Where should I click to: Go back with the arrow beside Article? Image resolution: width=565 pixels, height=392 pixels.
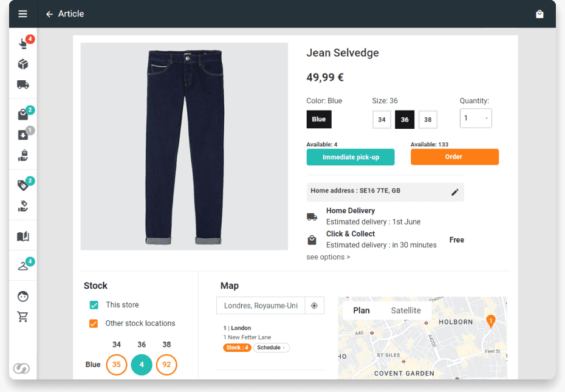coord(49,14)
